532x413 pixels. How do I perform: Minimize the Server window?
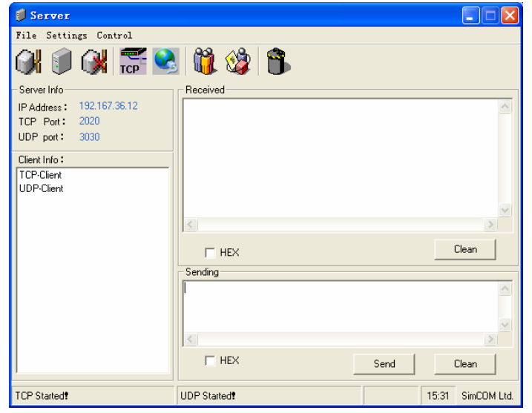471,16
